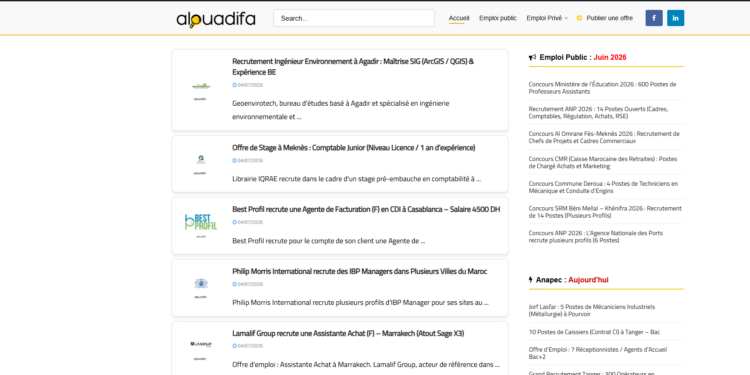This screenshot has width=750, height=375.
Task: Open the Geoenvirotech company logo thumbnail
Action: point(201,91)
